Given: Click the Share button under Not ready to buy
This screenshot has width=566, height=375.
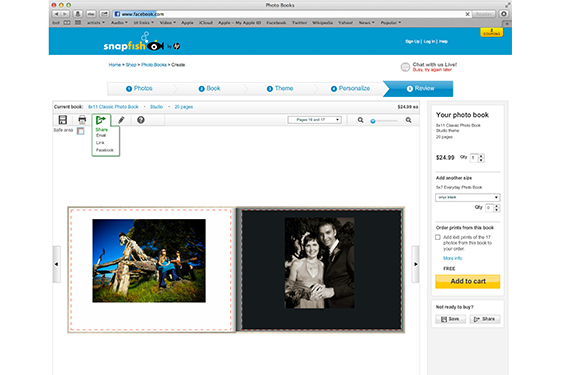Looking at the screenshot, I should [485, 319].
